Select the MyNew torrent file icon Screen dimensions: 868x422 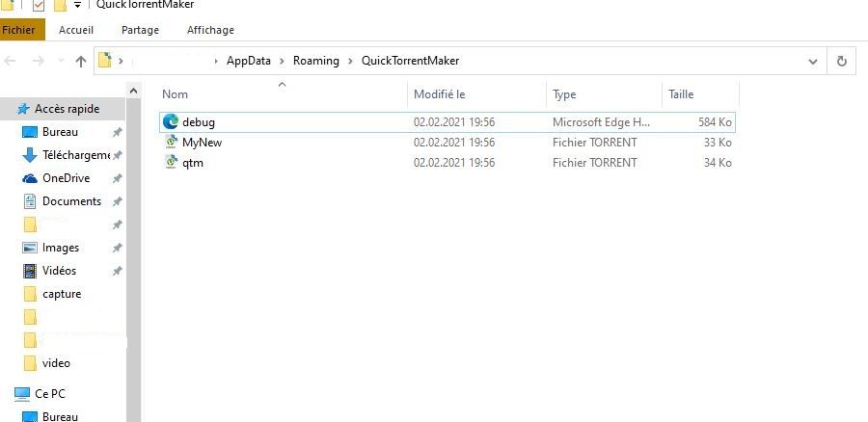point(171,143)
